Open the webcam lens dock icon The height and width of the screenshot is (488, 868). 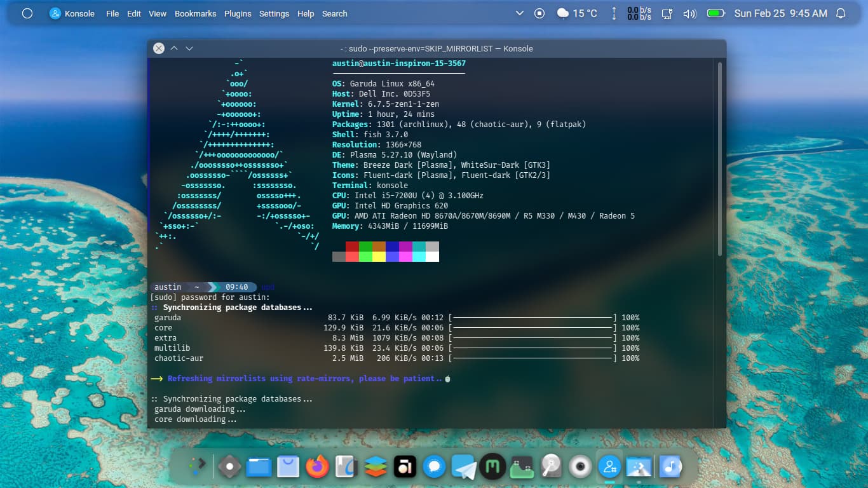point(580,467)
